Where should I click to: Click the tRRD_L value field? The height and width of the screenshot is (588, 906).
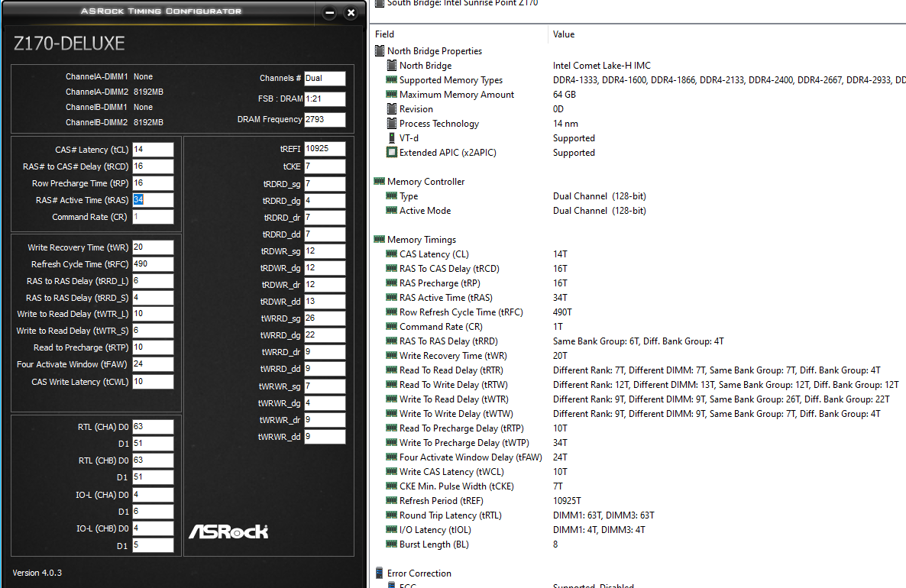(153, 280)
